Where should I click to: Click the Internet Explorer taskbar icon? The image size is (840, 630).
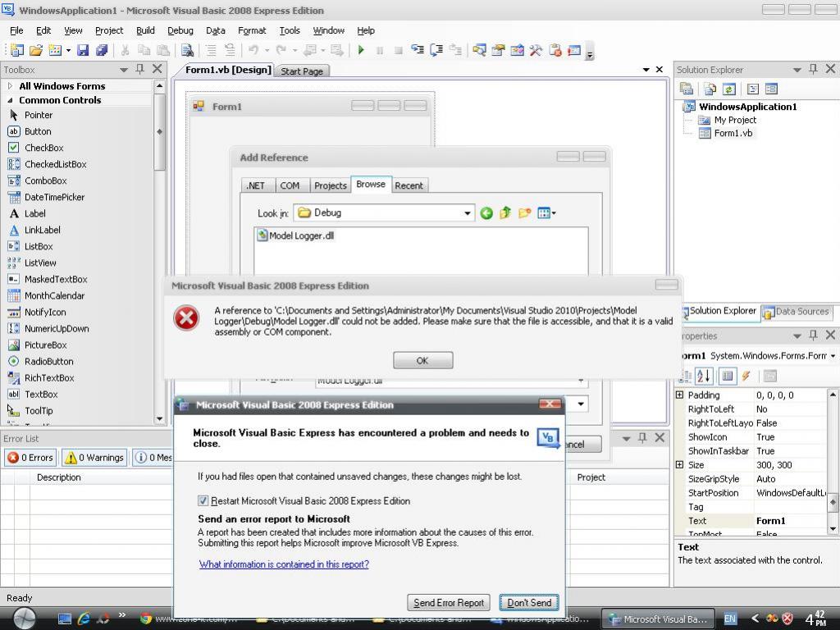(x=84, y=619)
